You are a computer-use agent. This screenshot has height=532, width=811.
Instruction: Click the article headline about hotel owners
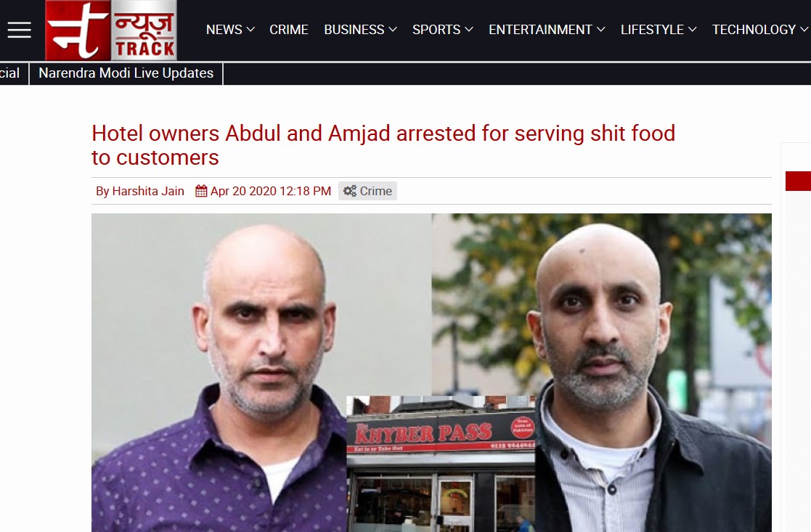click(383, 145)
